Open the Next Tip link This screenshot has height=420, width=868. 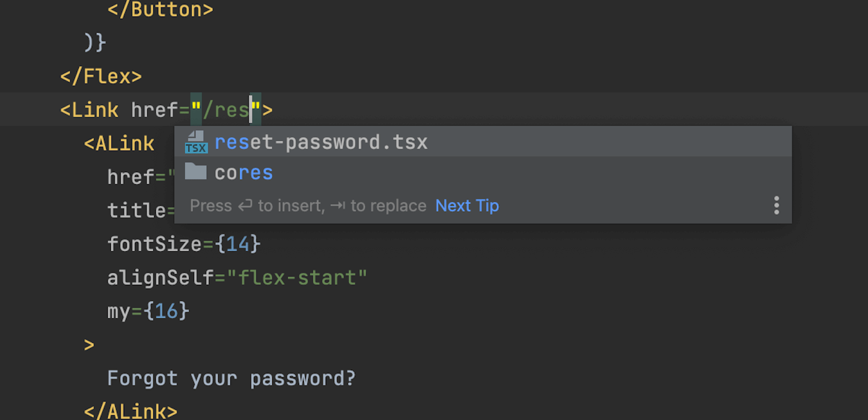tap(467, 206)
